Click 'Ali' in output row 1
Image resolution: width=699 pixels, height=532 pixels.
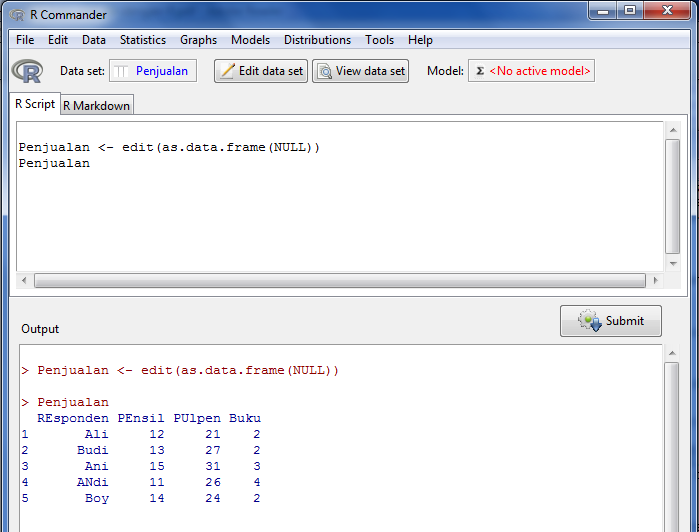96,434
